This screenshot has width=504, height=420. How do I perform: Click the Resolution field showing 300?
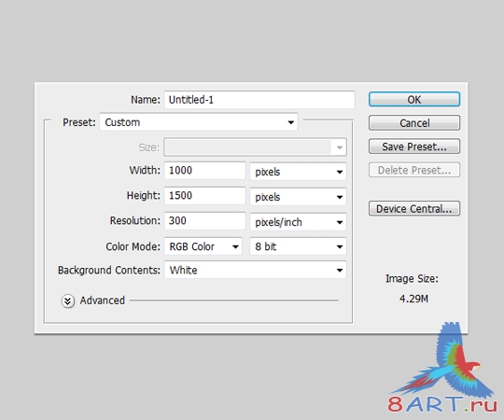click(x=204, y=221)
